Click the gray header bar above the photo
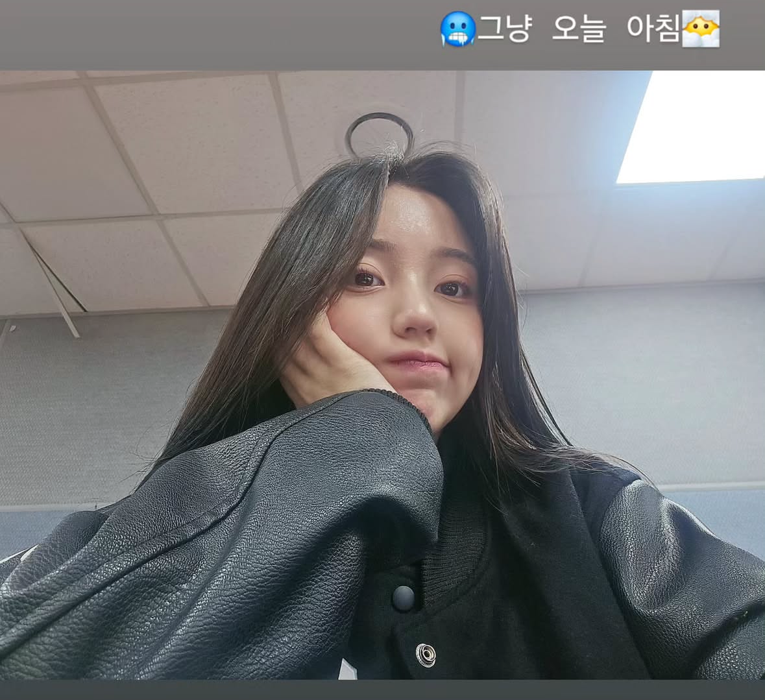Screen dimensions: 765x700 click(195, 30)
